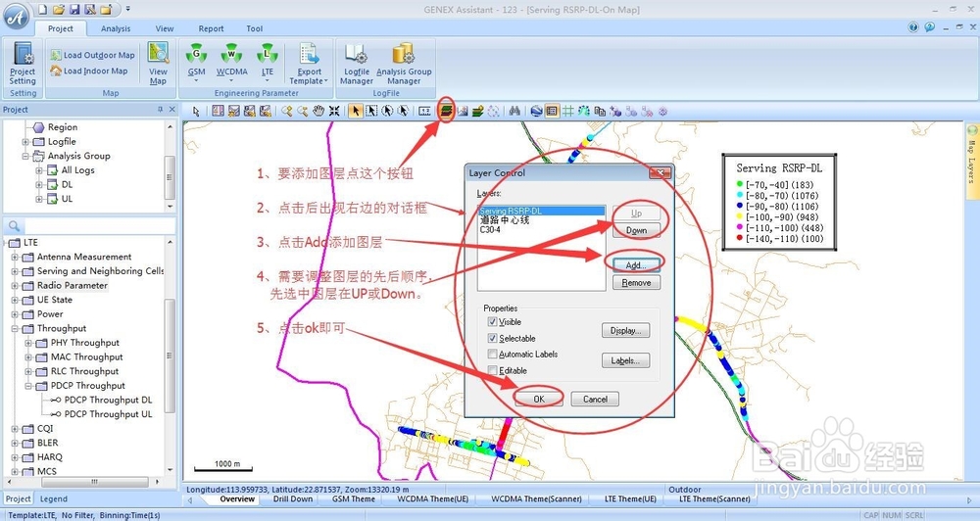This screenshot has width=980, height=521.
Task: Click OK in Layer Control
Action: tap(539, 400)
